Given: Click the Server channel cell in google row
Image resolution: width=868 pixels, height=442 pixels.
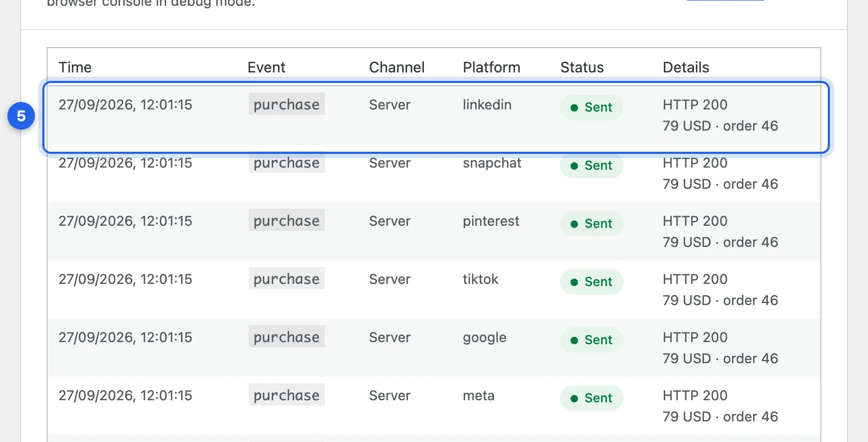Looking at the screenshot, I should pyautogui.click(x=390, y=337).
